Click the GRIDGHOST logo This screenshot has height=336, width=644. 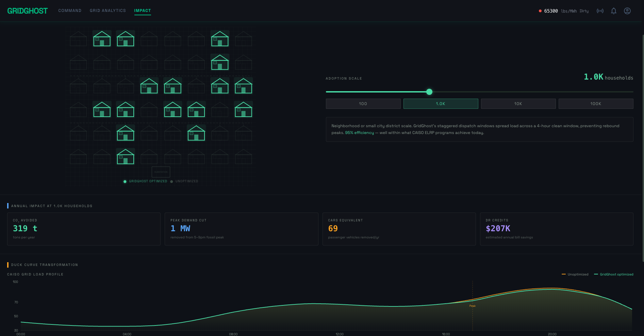[28, 11]
